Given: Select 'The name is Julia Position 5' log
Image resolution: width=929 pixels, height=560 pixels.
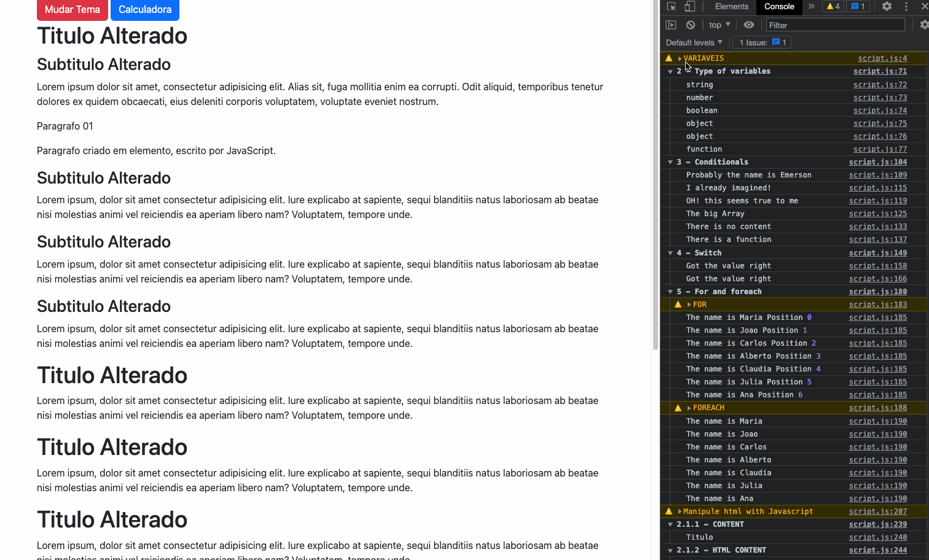Looking at the screenshot, I should (748, 382).
